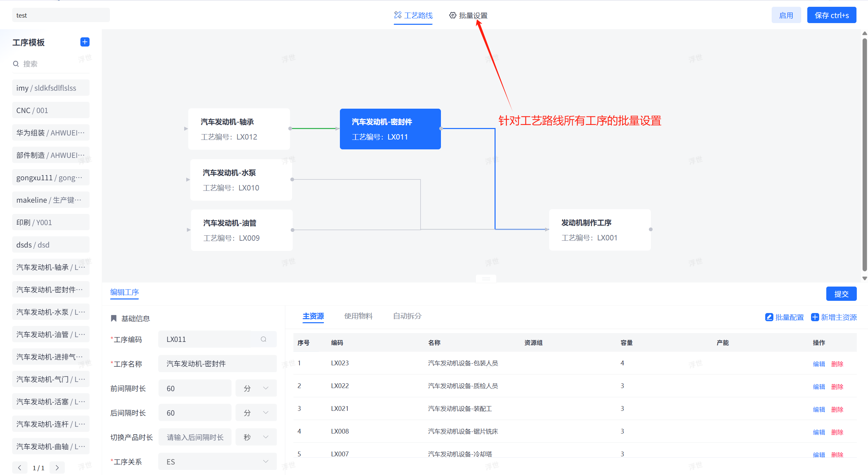Image resolution: width=868 pixels, height=475 pixels.
Task: Click the 提交 button
Action: [841, 294]
